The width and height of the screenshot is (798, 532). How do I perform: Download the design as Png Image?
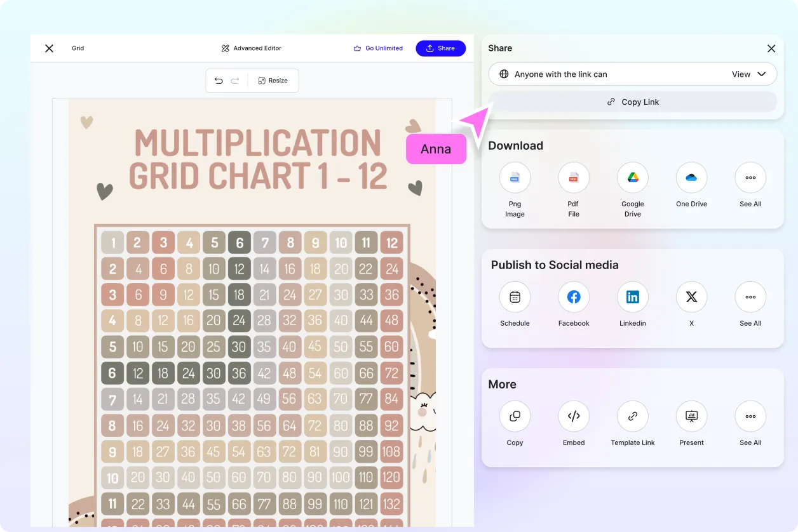(x=515, y=178)
